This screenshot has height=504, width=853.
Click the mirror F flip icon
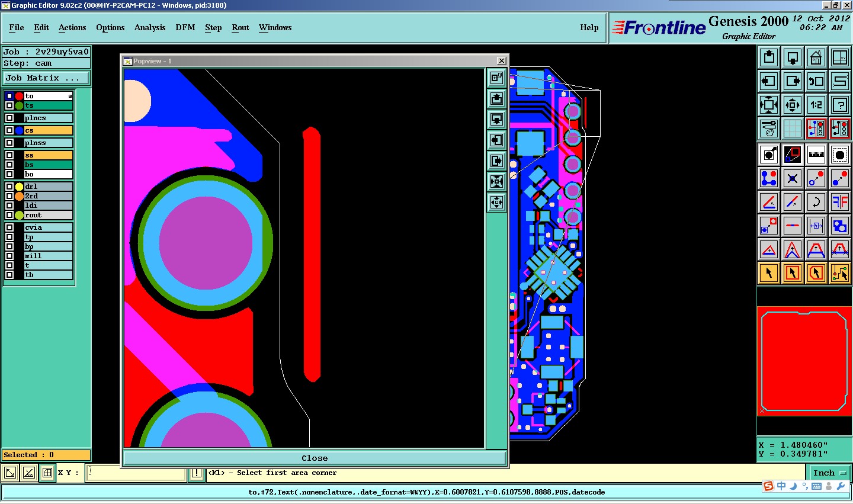tap(840, 202)
